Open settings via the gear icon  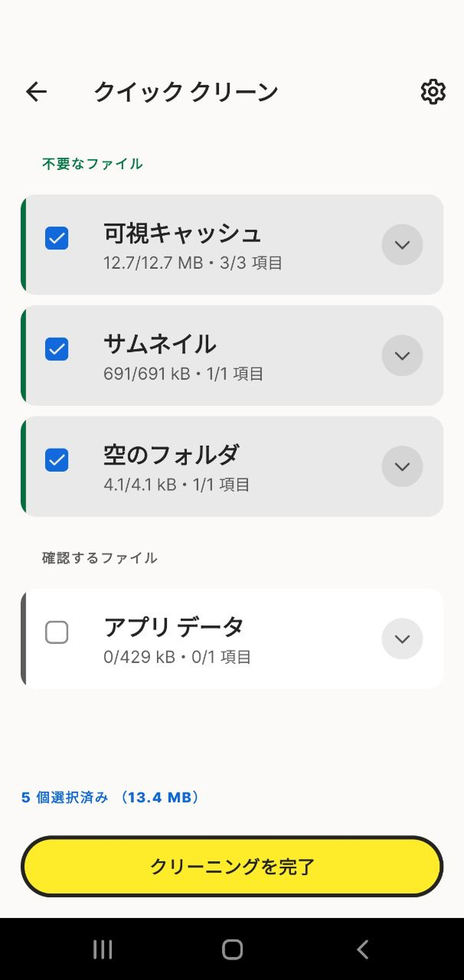433,92
